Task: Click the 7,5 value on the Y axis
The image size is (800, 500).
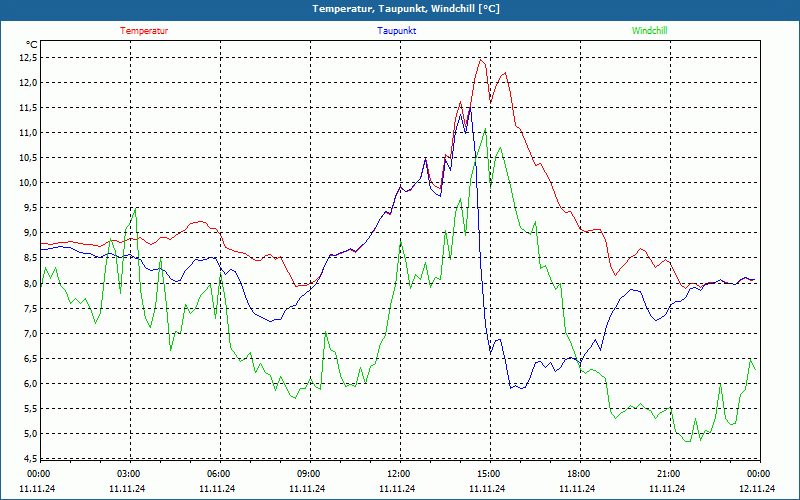Action: pos(31,308)
